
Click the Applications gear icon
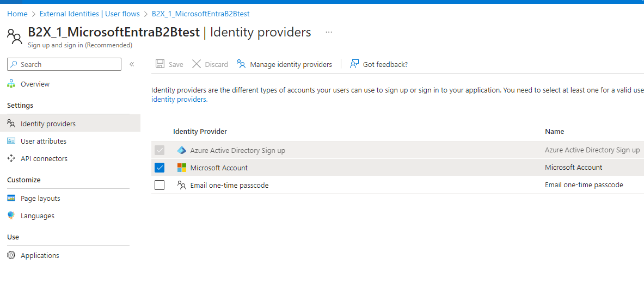click(11, 255)
